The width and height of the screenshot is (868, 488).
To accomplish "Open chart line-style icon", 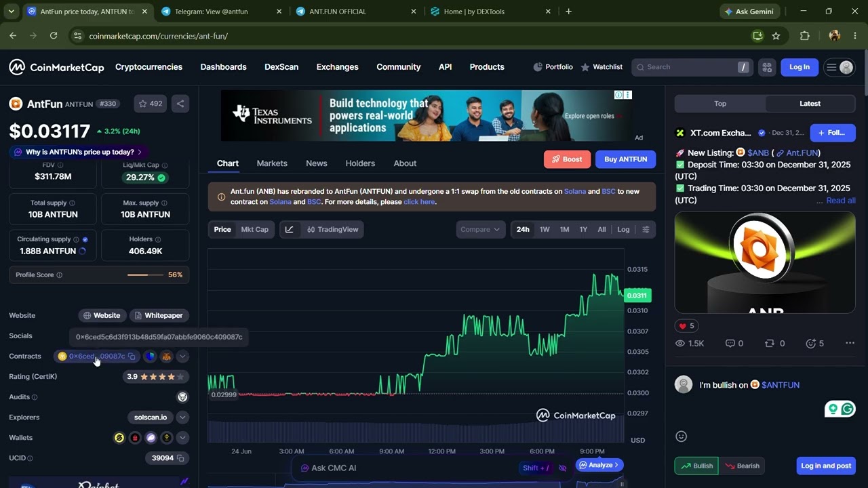I will [x=290, y=230].
